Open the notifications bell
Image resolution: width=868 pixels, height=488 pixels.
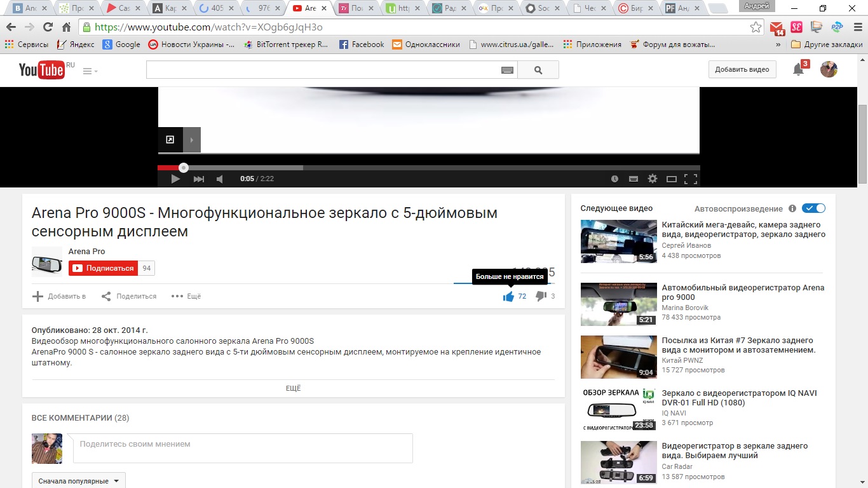[x=799, y=70]
